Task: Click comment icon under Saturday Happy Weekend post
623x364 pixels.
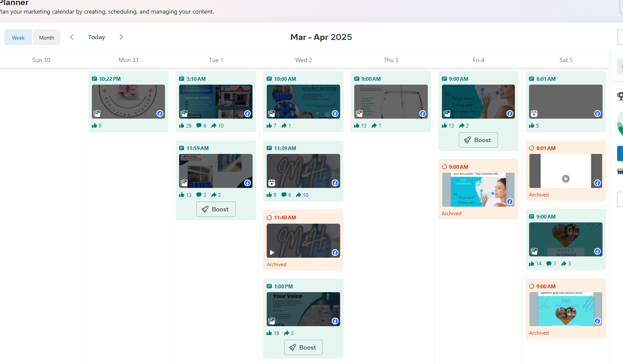Action: (549, 264)
